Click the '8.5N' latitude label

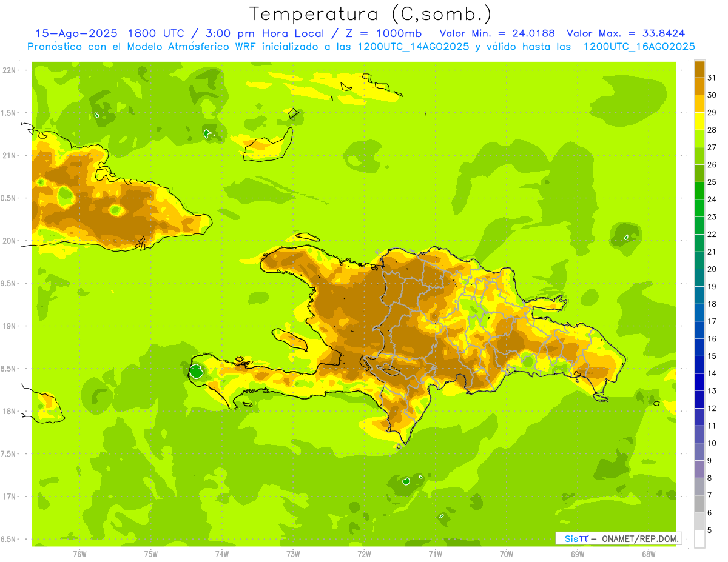coord(9,369)
